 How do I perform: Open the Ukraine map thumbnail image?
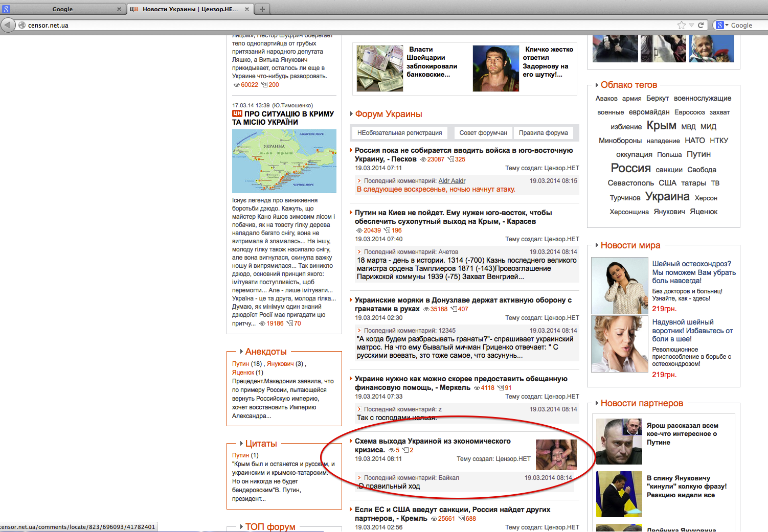tap(284, 161)
